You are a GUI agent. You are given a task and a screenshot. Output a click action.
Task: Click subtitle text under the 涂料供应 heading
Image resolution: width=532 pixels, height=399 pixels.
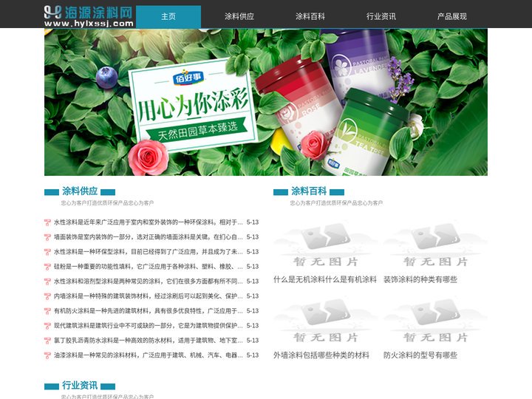107,203
